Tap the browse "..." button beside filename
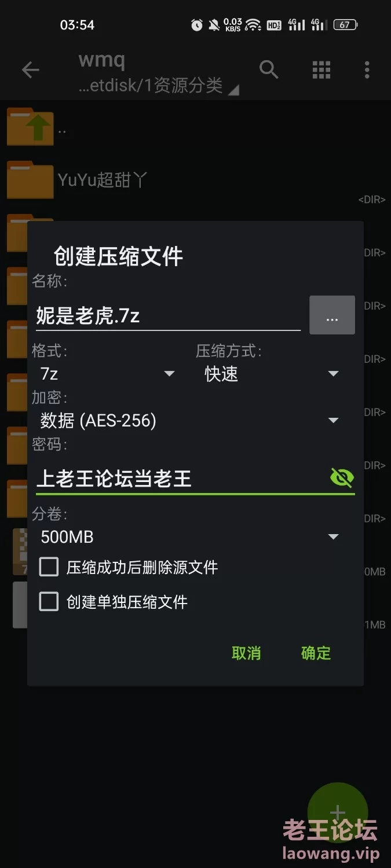Image resolution: width=391 pixels, height=868 pixels. click(332, 315)
